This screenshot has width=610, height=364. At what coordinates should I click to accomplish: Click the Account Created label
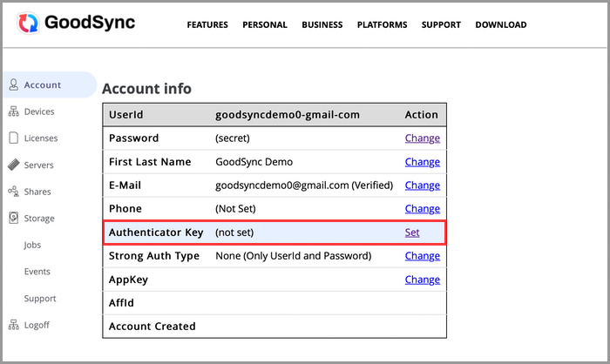pyautogui.click(x=152, y=327)
